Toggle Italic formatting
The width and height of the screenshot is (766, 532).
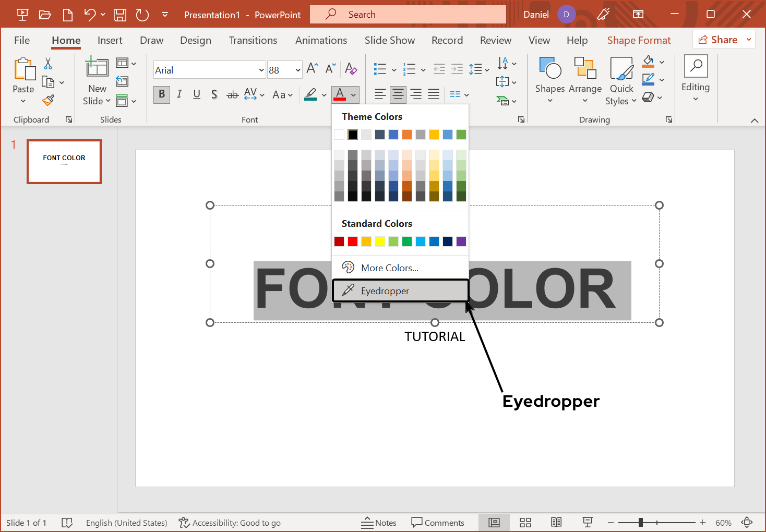(x=179, y=94)
